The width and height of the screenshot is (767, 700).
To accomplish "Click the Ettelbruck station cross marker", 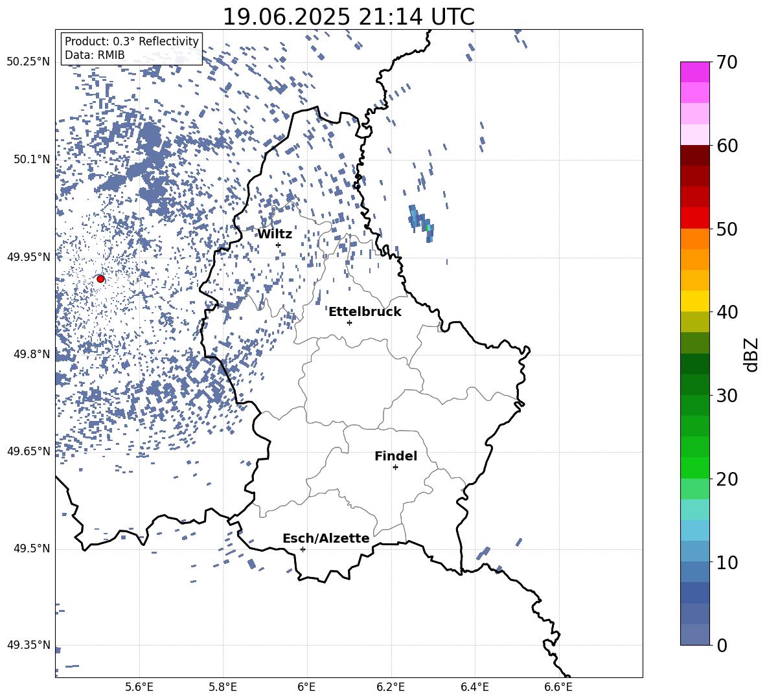I will [349, 322].
